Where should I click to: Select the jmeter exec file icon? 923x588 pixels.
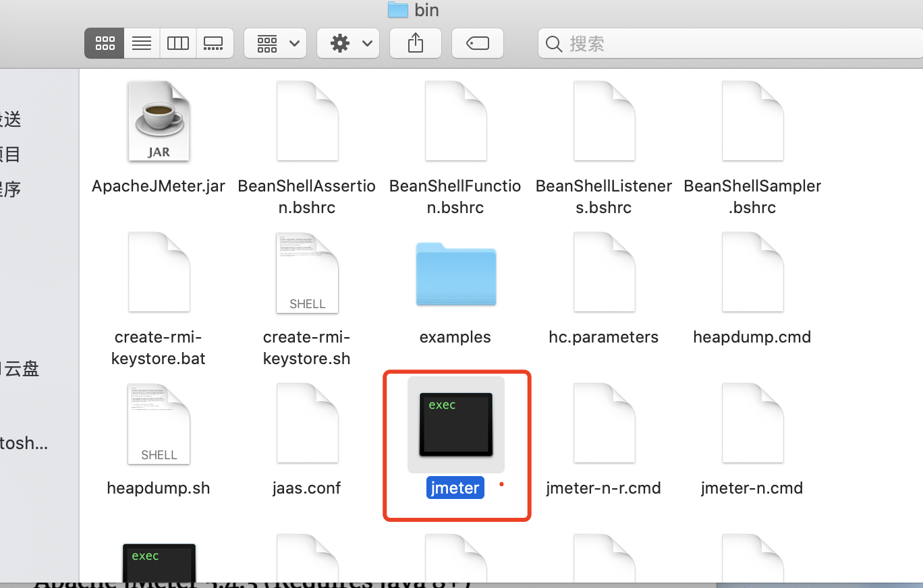pyautogui.click(x=455, y=424)
